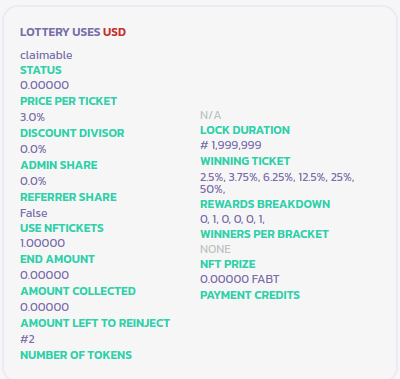Click the REWARDS BREAKDOWN label
This screenshot has height=379, width=400.
click(265, 204)
